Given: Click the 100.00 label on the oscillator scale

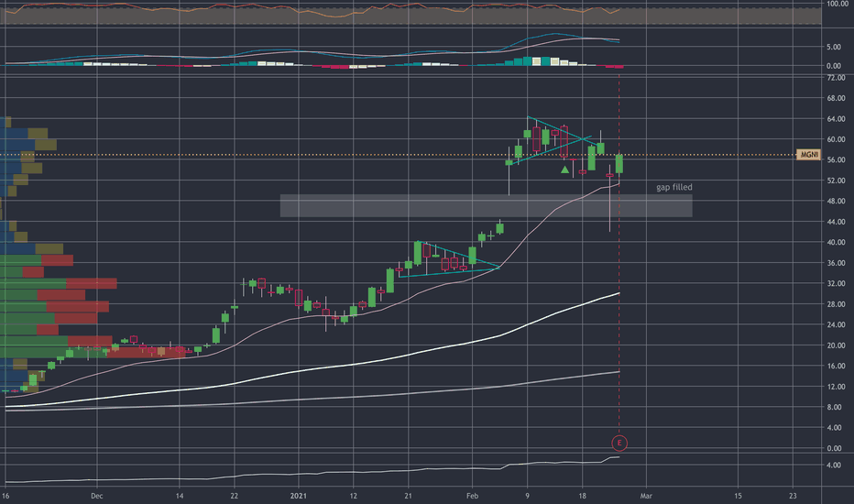Looking at the screenshot, I should tap(838, 4).
